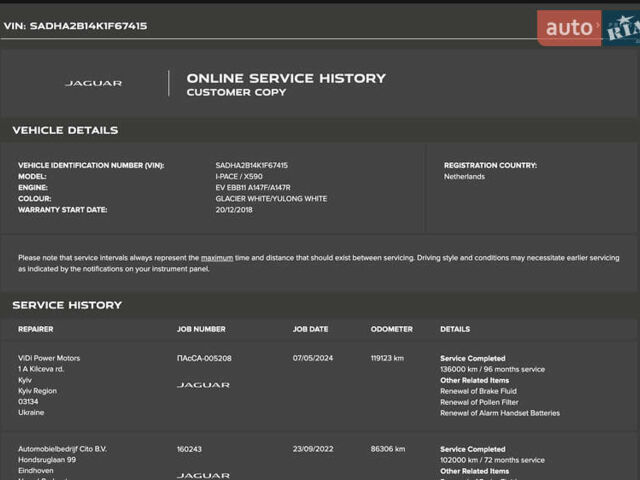Click the Repairer column header
This screenshot has height=480, width=640.
coord(36,329)
